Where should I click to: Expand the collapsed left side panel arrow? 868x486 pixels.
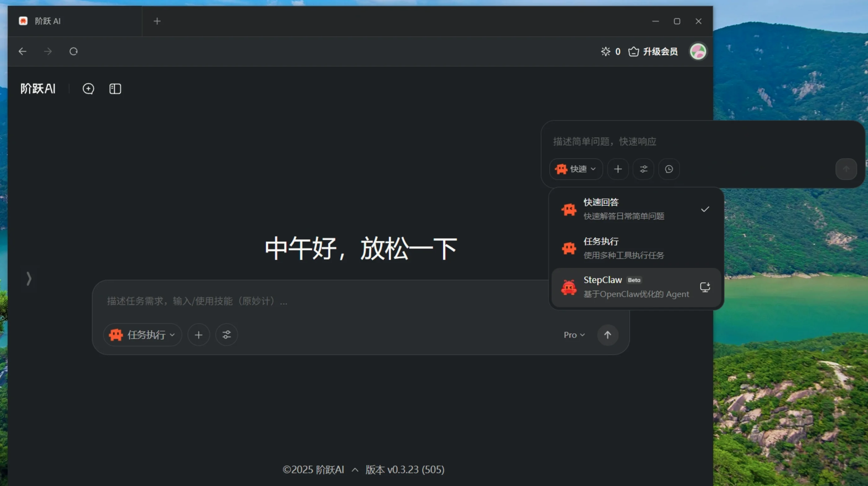pos(29,279)
